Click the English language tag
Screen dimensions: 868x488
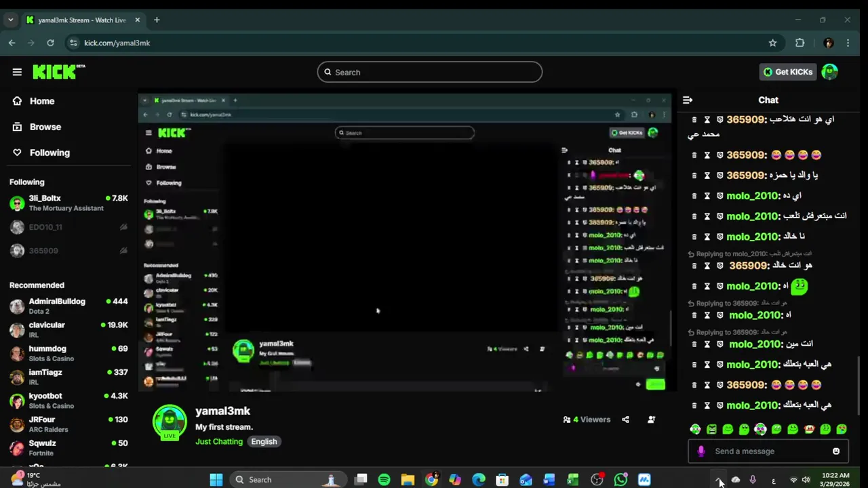pyautogui.click(x=264, y=441)
